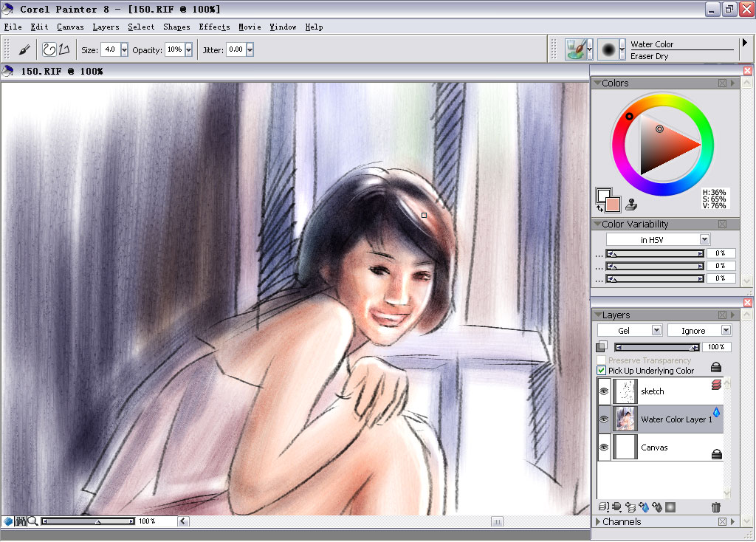The image size is (756, 542).
Task: Hide the sketch layer with its eye icon
Action: (604, 391)
